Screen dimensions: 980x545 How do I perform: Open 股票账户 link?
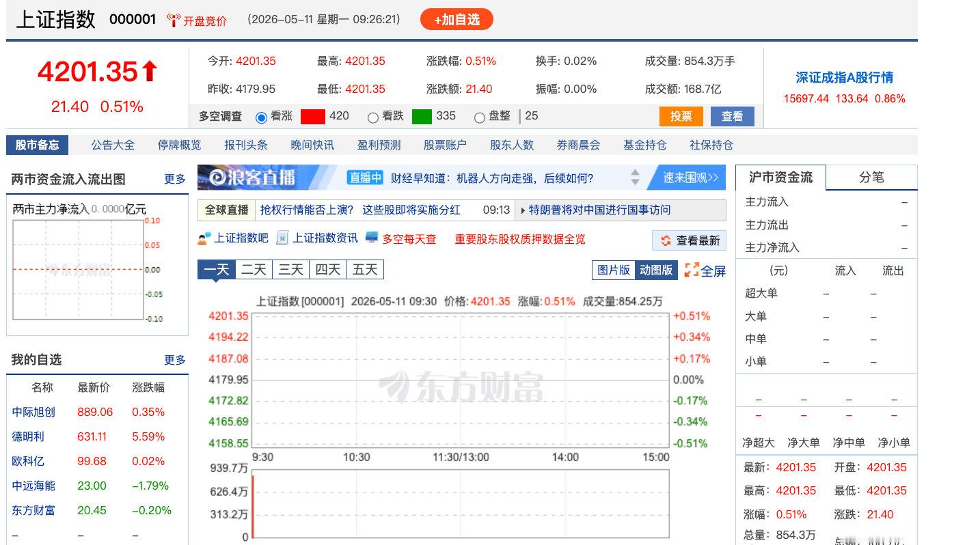pyautogui.click(x=445, y=145)
